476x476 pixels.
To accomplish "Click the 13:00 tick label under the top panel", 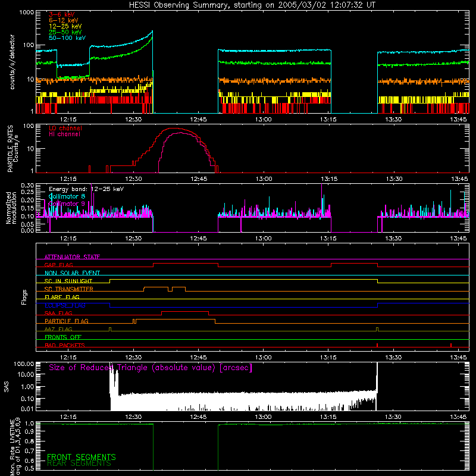I will point(263,120).
